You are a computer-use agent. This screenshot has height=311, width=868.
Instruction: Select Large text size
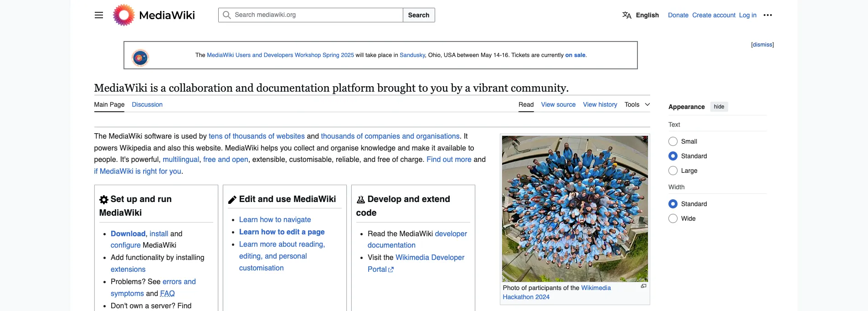(673, 171)
